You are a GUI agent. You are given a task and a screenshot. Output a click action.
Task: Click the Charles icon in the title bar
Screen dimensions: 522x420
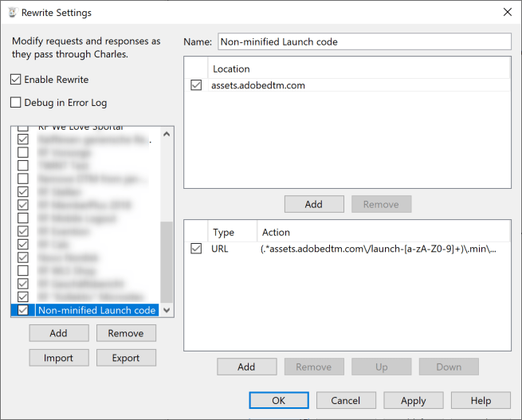[13, 13]
